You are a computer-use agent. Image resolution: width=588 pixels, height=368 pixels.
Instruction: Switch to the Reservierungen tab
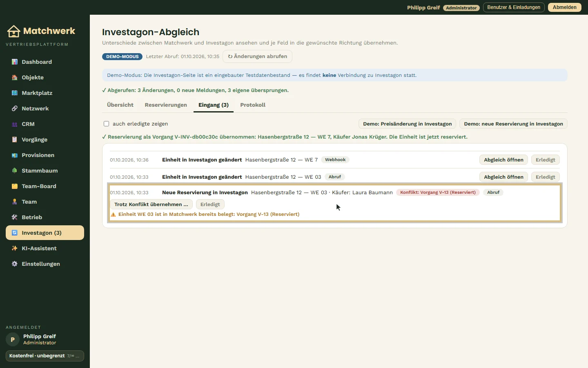(166, 105)
